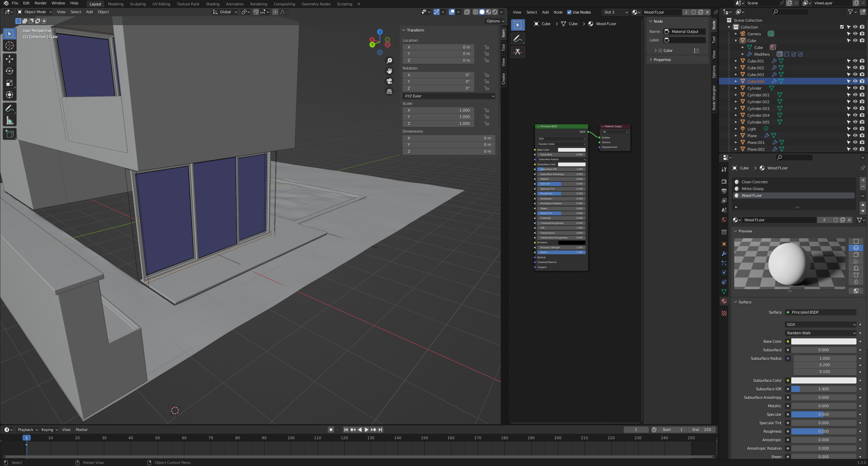Screen dimensions: 868x466
Task: Open the Object Mode dropdown
Action: pos(35,12)
